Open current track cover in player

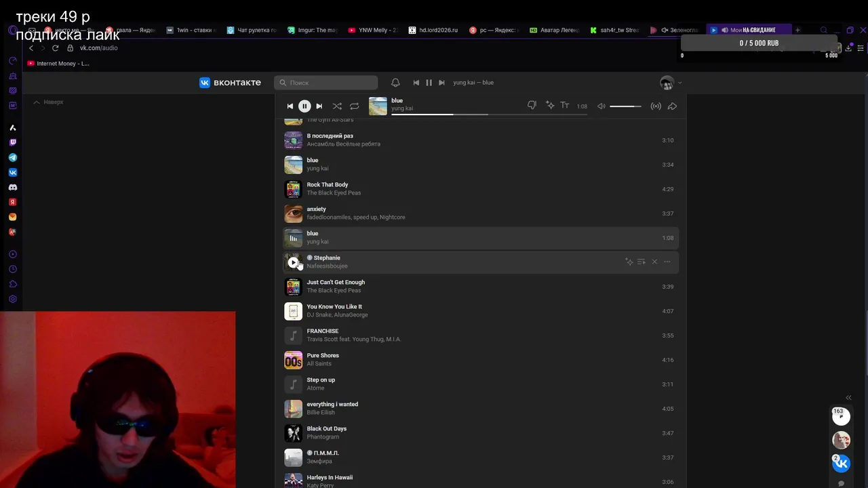(378, 106)
